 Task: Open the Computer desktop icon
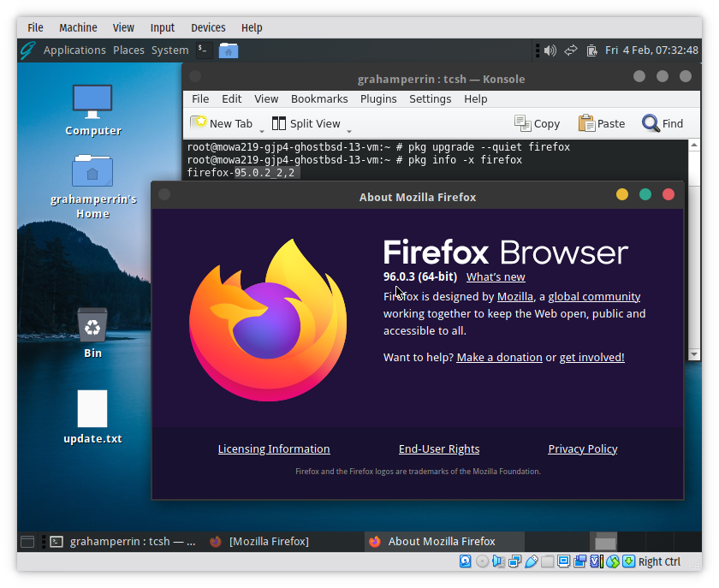pos(92,103)
